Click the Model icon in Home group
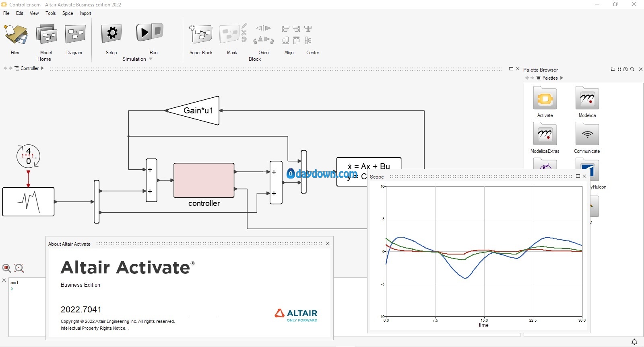Viewport: 644px width, 347px height. [46, 34]
